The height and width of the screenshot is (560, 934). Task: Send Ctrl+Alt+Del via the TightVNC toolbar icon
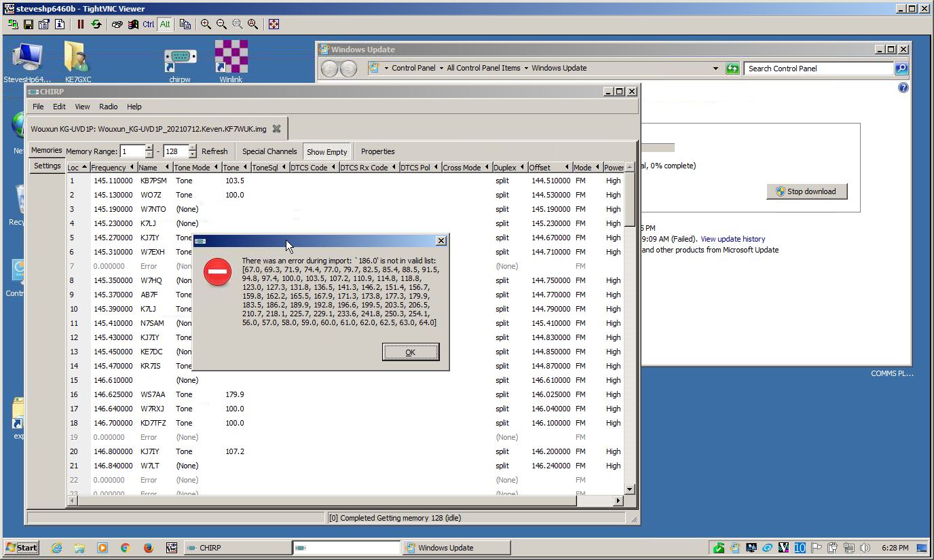(x=117, y=24)
